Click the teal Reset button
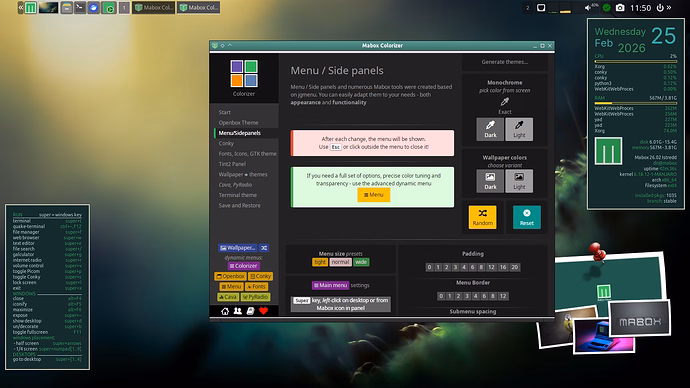 click(527, 217)
